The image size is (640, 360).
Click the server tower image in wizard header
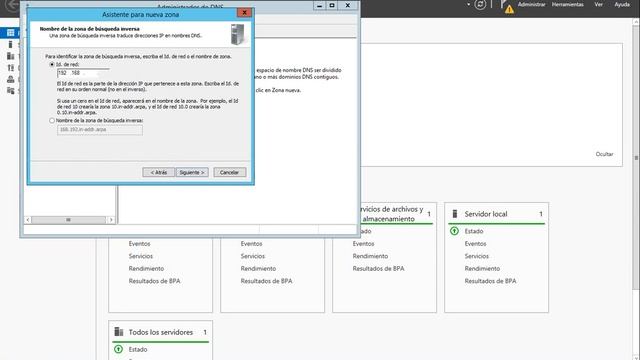pos(238,34)
